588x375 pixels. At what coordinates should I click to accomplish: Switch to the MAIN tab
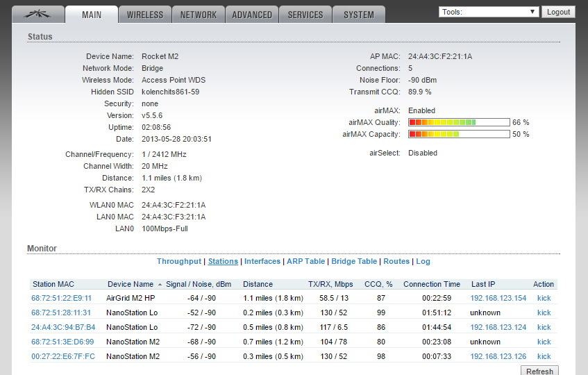92,15
